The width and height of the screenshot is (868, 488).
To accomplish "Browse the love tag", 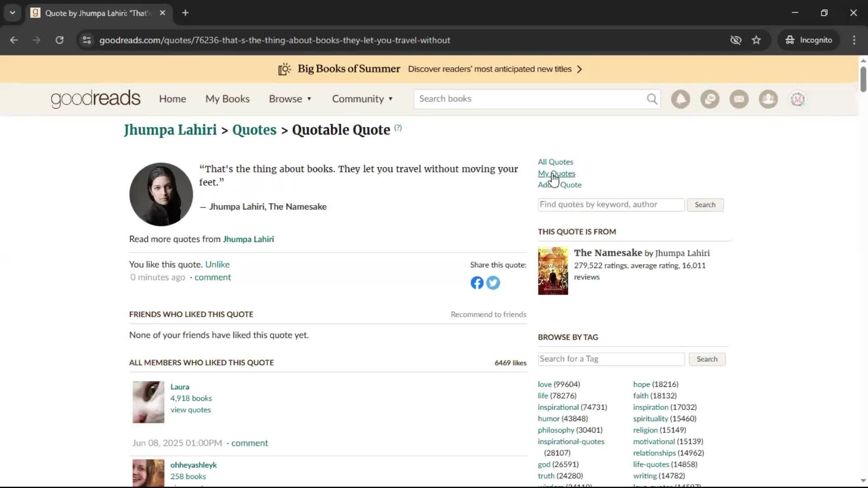I will tap(545, 384).
